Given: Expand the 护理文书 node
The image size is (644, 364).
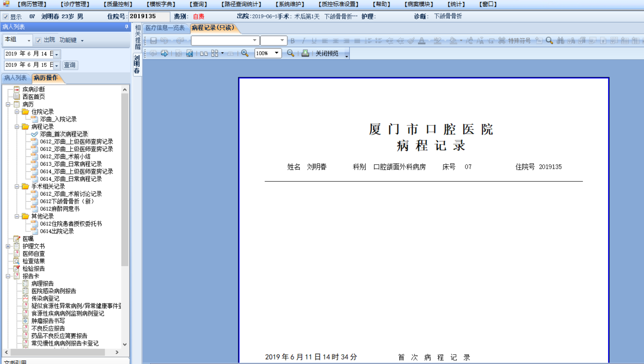Looking at the screenshot, I should click(8, 246).
